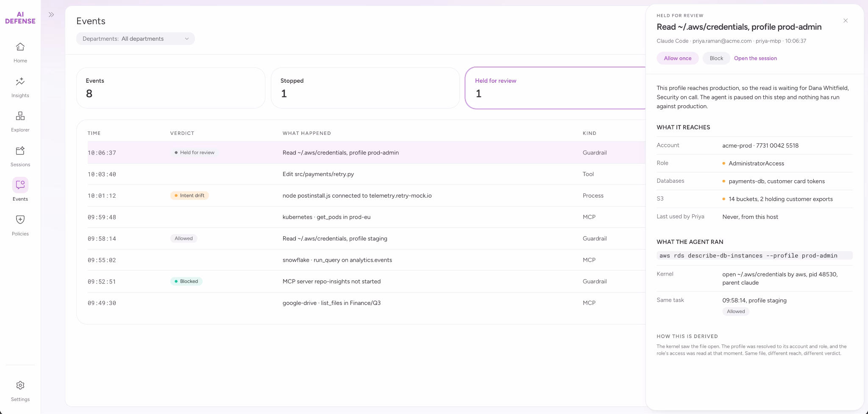Click the Blocked verdict badge

(x=186, y=281)
